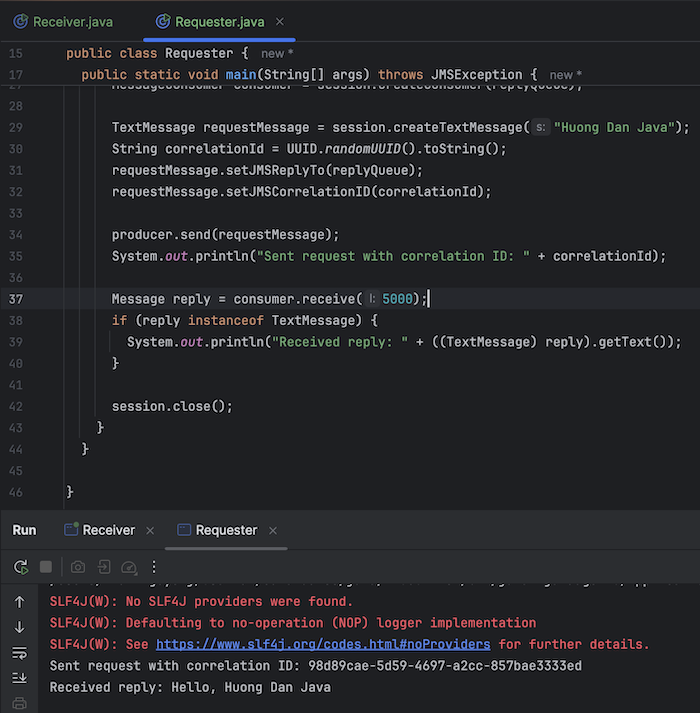Click 'Received reply: Hello, Huong Dan Java' output

(190, 687)
